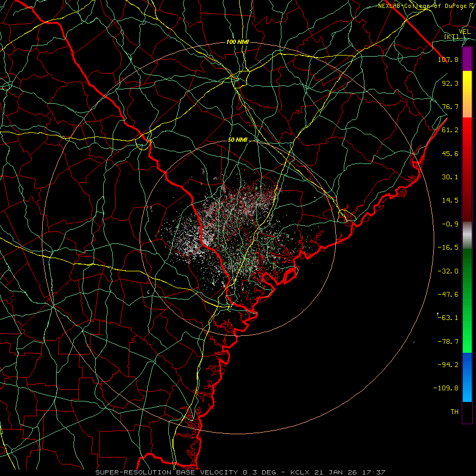Click the -109.8 velocity scale value
Screen dimensions: 476x476
(x=446, y=388)
